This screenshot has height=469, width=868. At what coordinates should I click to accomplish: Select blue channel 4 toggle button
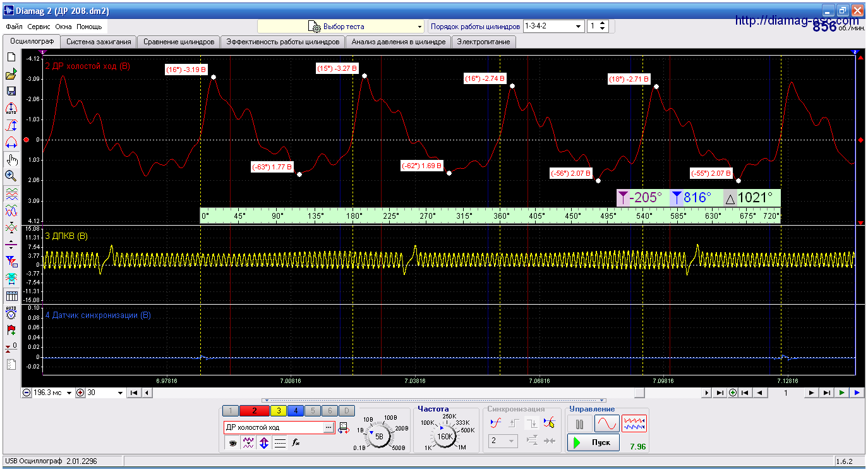[296, 411]
